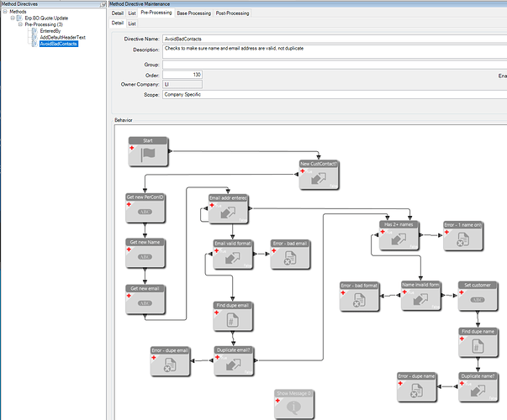
Task: Select the Duplicate name? condition node
Action: pos(478,387)
